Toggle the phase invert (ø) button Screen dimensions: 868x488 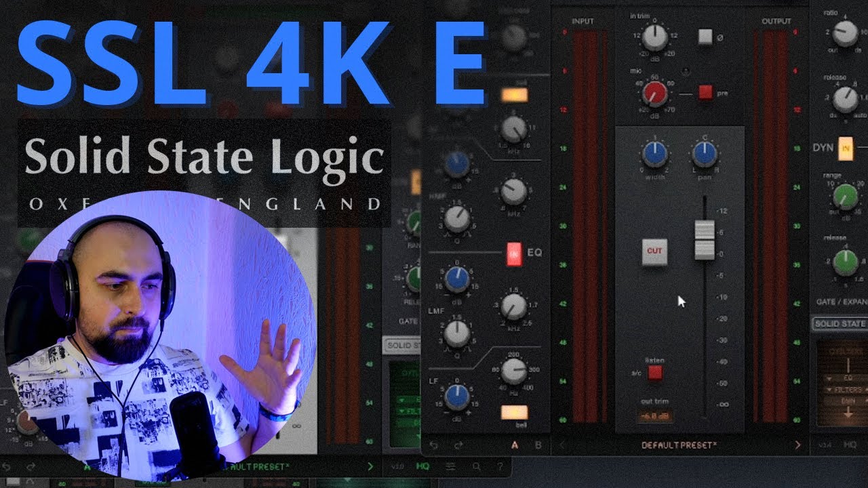pos(705,36)
